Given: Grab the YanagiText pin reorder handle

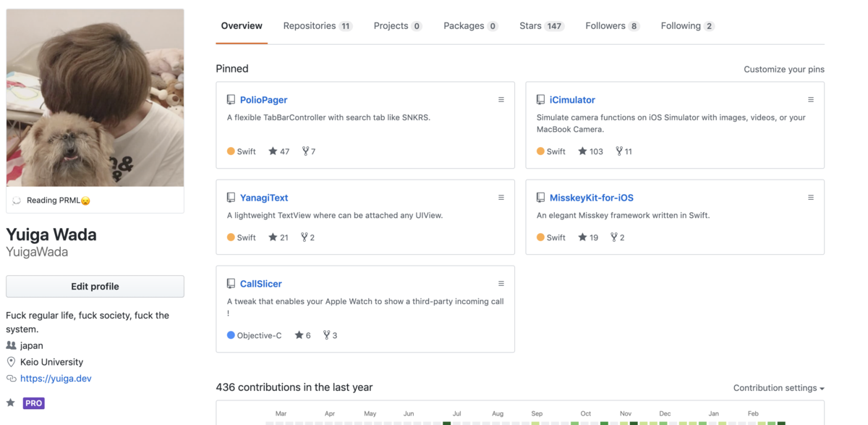Looking at the screenshot, I should pos(501,198).
